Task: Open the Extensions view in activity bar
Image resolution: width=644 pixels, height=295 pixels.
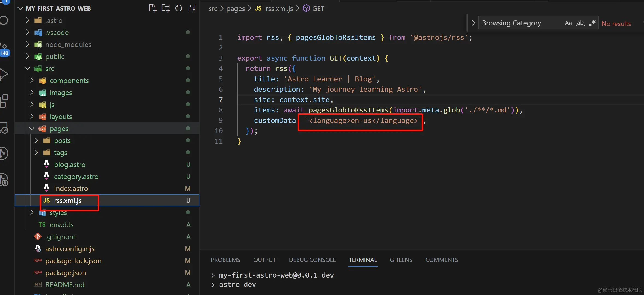Action: click(x=4, y=101)
